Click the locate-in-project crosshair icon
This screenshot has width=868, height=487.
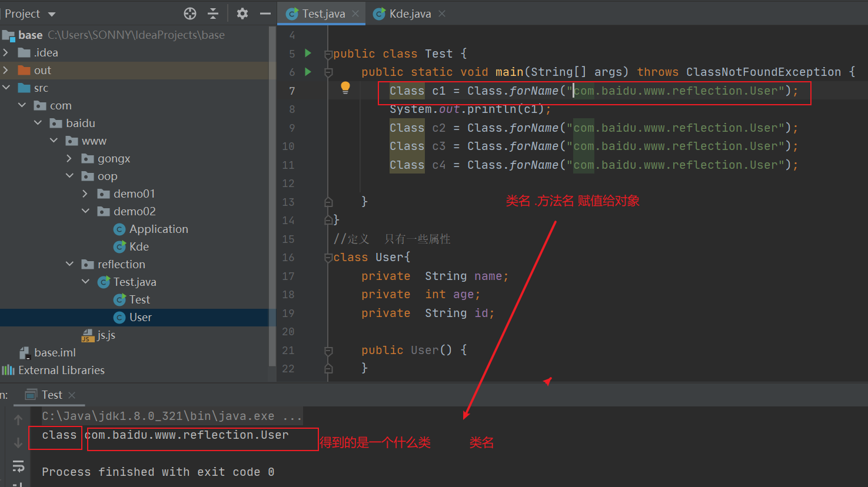click(x=190, y=14)
